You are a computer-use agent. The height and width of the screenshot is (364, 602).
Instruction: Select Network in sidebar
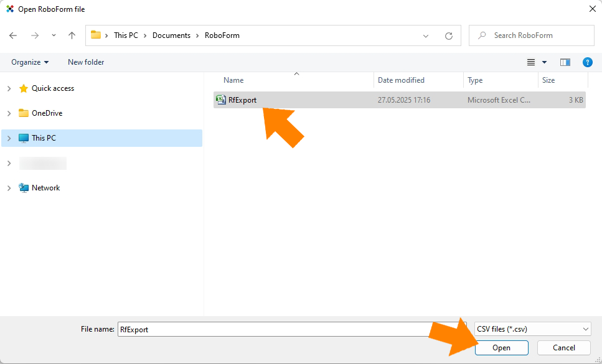45,188
